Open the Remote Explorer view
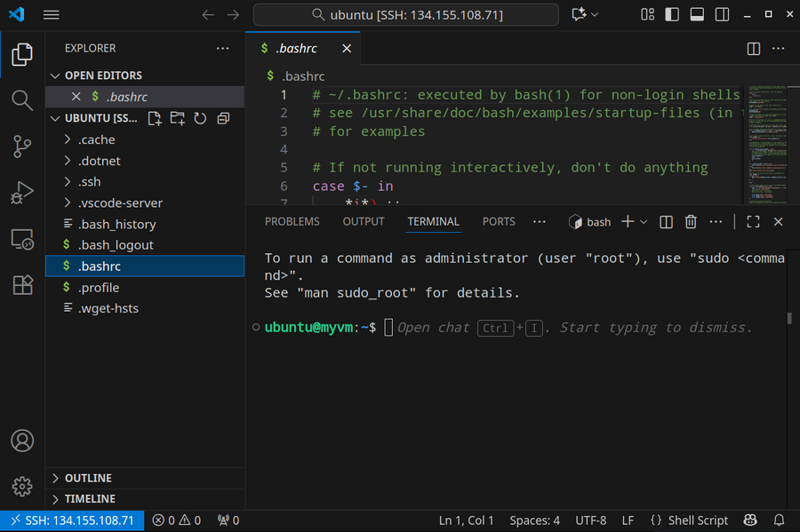This screenshot has height=532, width=800. point(22,239)
